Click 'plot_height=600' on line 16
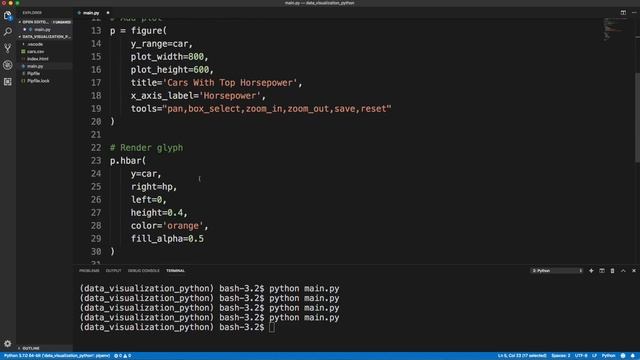 click(x=170, y=70)
